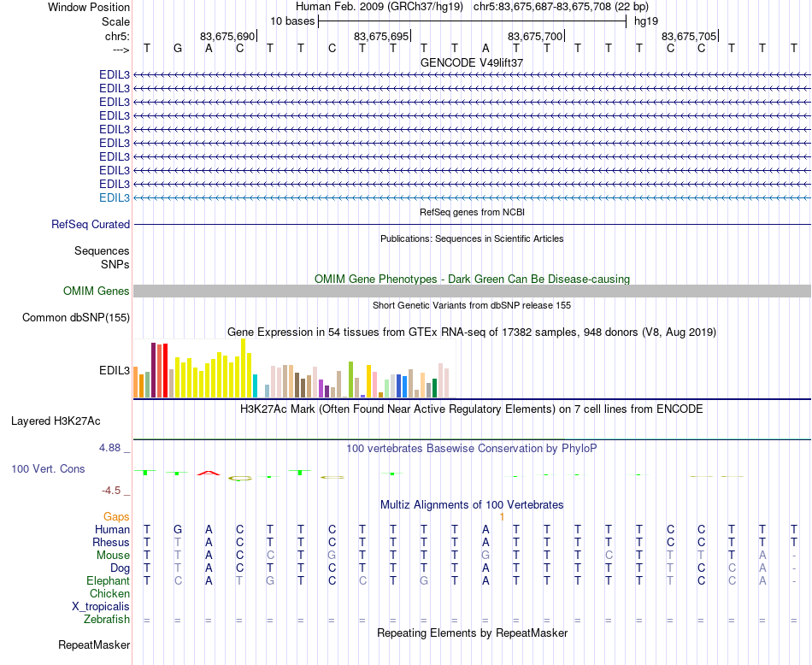812x665 pixels.
Task: Click the orange 1 gap marker
Action: point(502,517)
